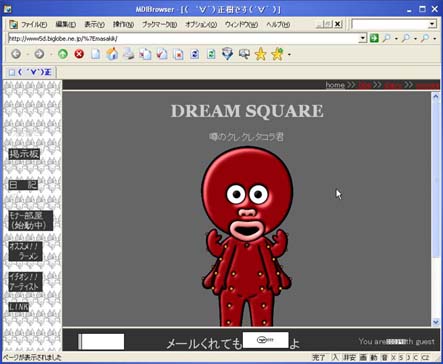Select the ( ´∀`) page tab

[30, 72]
